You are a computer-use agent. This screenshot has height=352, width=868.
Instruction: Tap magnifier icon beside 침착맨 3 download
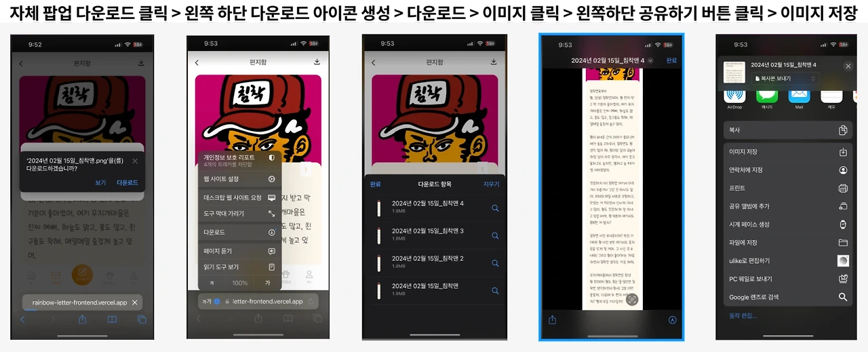495,235
